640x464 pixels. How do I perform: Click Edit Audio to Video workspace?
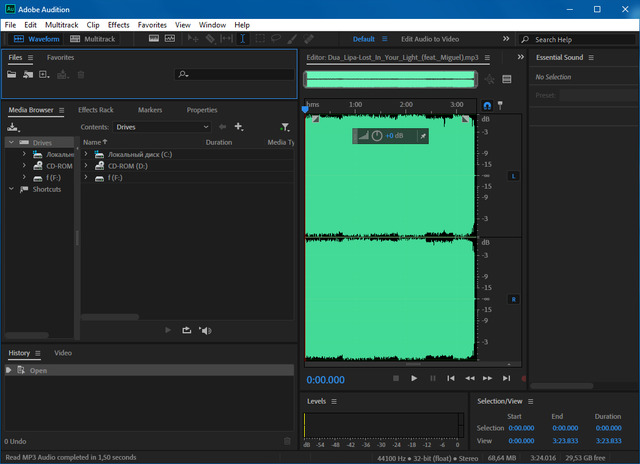click(429, 39)
